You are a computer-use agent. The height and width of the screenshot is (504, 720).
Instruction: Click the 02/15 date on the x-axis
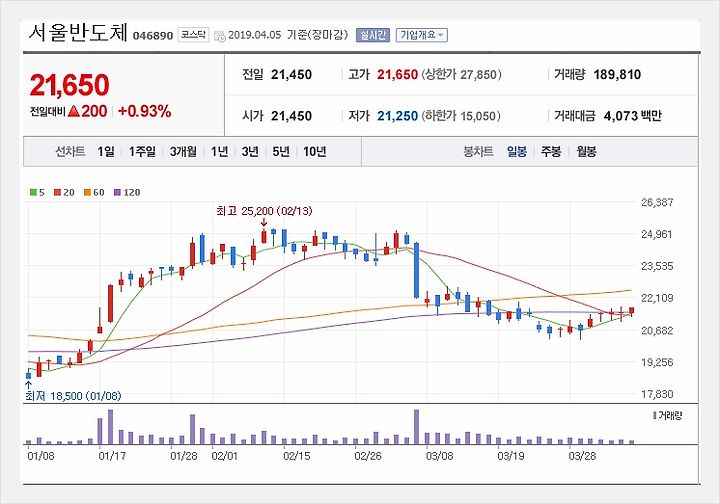297,456
